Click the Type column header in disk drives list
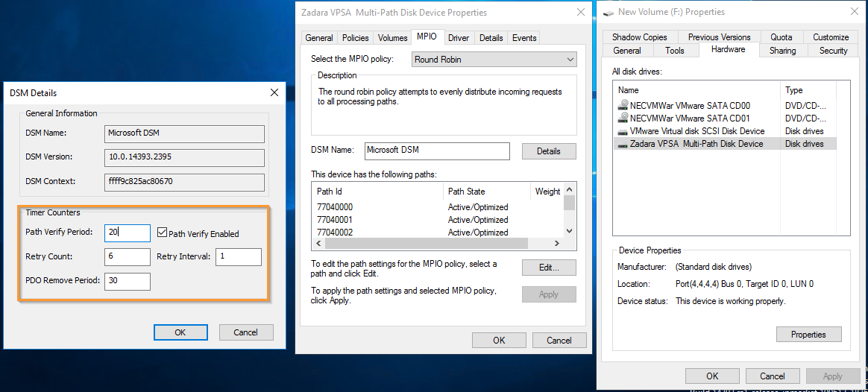868x392 pixels. pos(808,90)
